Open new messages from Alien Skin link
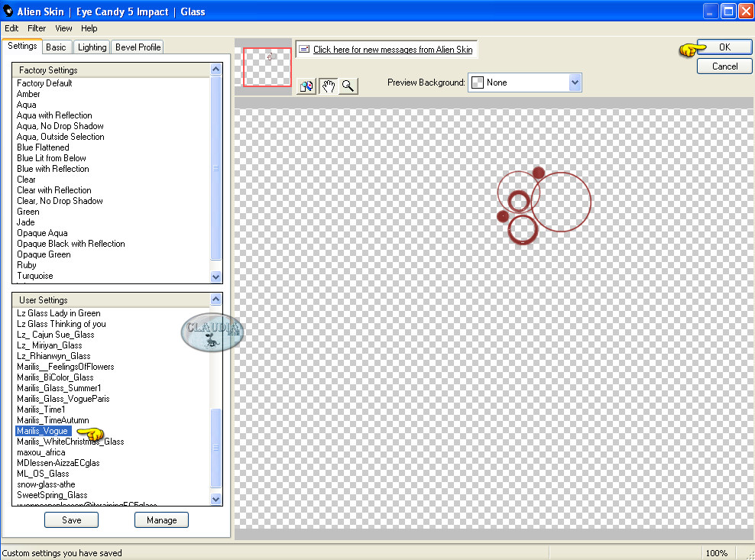Viewport: 755px width, 560px height. pyautogui.click(x=393, y=49)
